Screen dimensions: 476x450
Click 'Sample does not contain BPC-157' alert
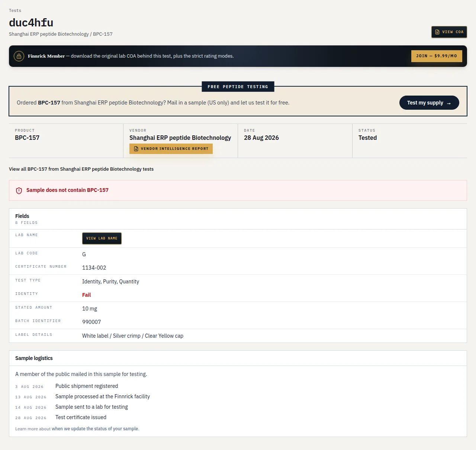pos(238,190)
